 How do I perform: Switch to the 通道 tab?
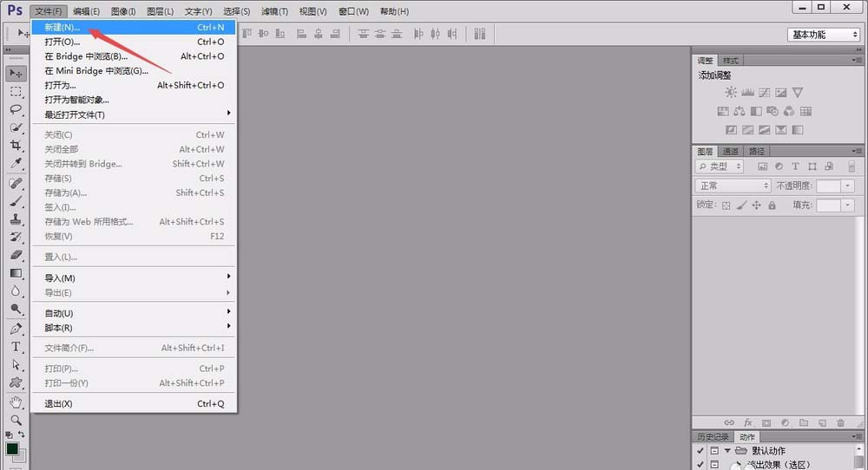pyautogui.click(x=731, y=152)
